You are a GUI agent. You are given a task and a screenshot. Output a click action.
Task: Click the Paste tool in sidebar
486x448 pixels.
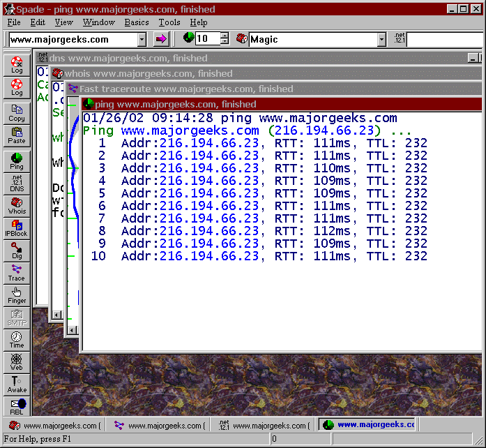pyautogui.click(x=17, y=135)
